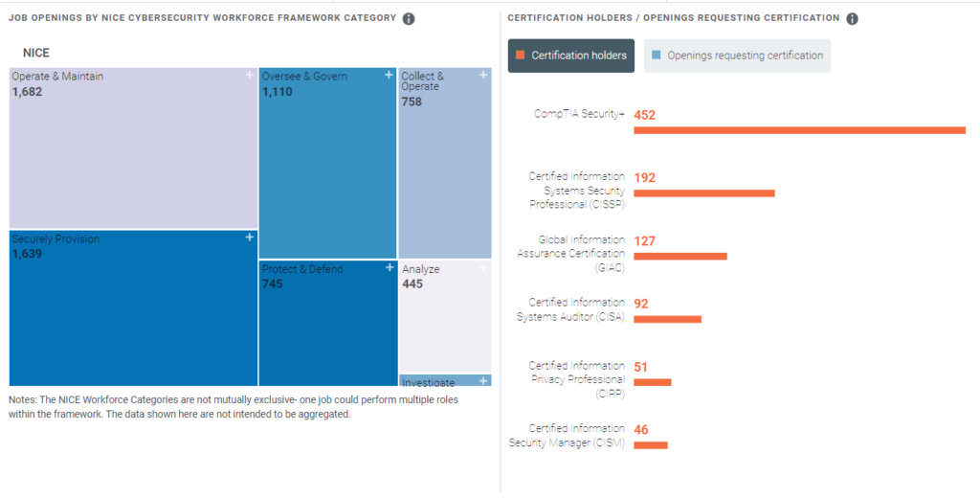Switch to Openings requesting certification

[737, 56]
